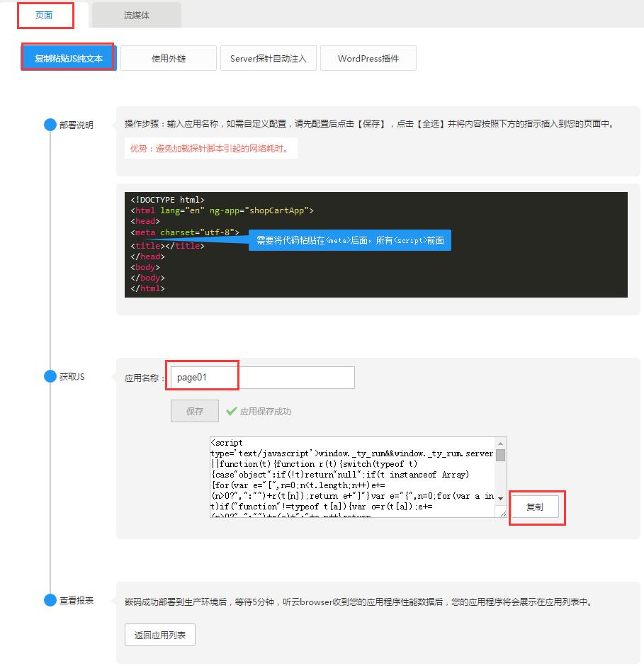Click the 嵌码成功部署 report description text

tap(358, 602)
